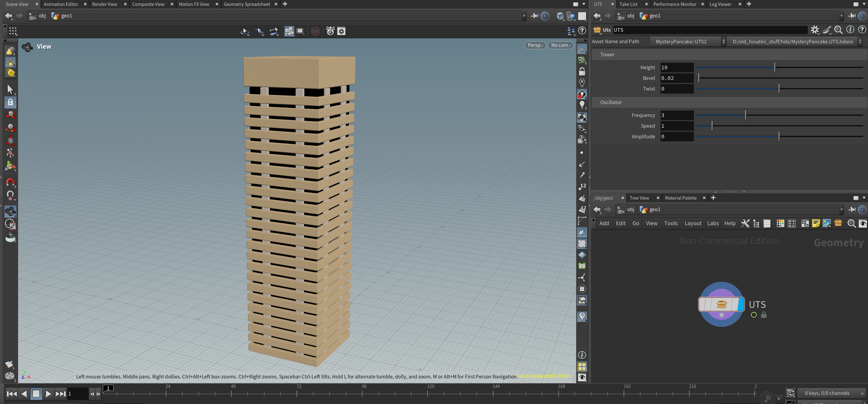Toggle the viewport visibility eye at bottom right
868x404 pixels.
582,377
